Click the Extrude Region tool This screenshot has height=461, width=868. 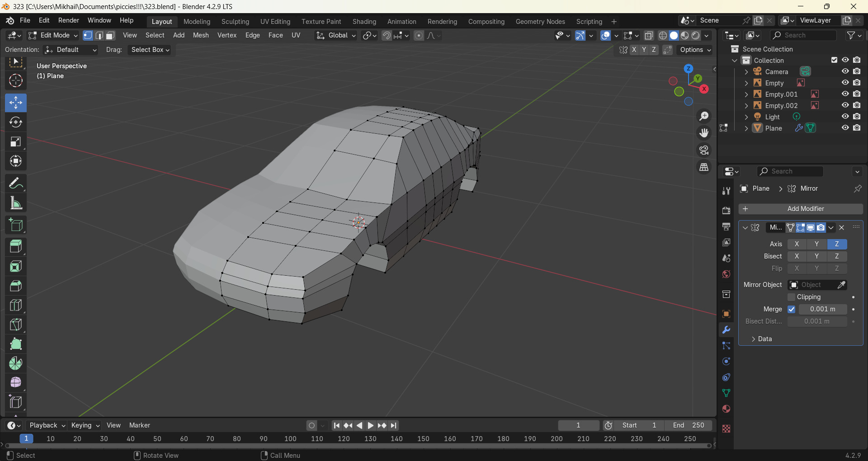(x=16, y=246)
